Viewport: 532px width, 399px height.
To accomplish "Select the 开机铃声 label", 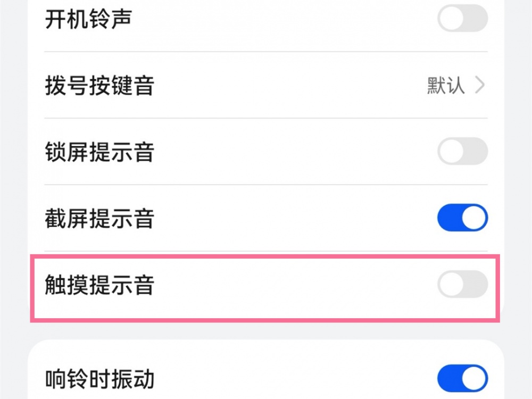I will point(88,19).
